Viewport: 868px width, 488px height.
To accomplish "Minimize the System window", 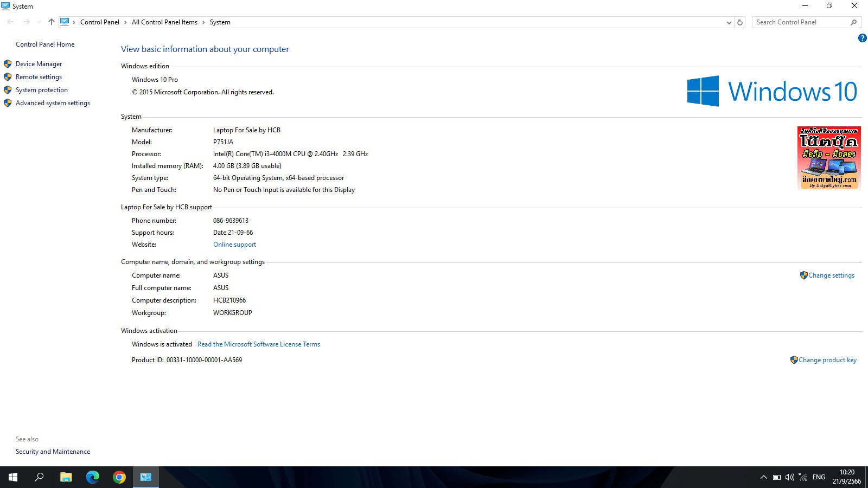I will point(805,6).
